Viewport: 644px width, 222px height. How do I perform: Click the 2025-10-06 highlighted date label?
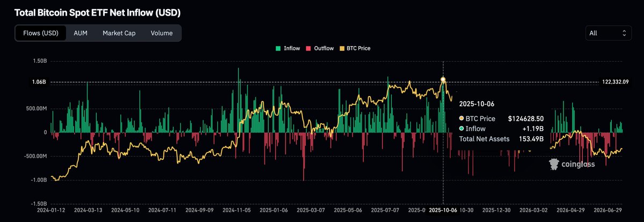click(x=443, y=211)
